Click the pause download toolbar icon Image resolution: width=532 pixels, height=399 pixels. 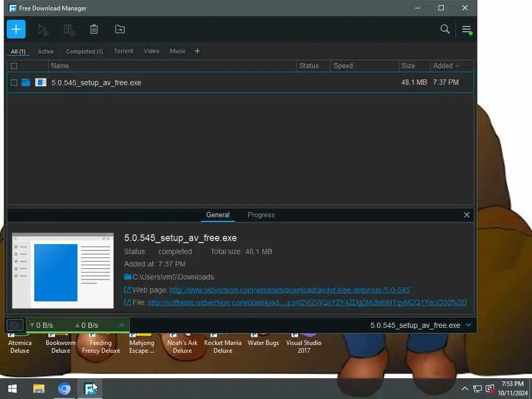tap(69, 30)
